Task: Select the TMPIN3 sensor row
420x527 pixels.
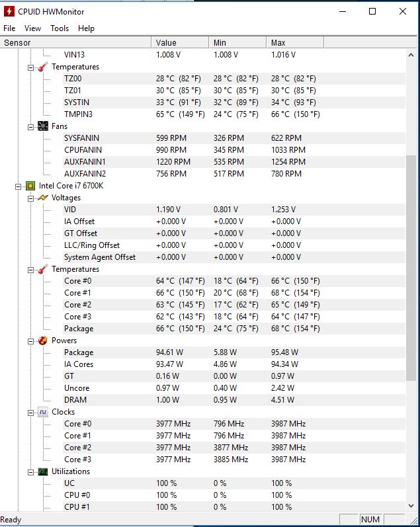Action: 234,114
